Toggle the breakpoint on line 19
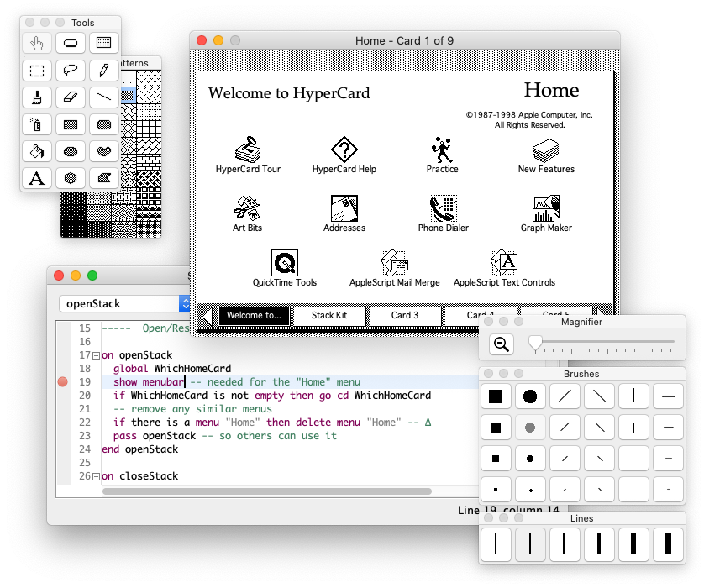704x588 pixels. click(63, 382)
